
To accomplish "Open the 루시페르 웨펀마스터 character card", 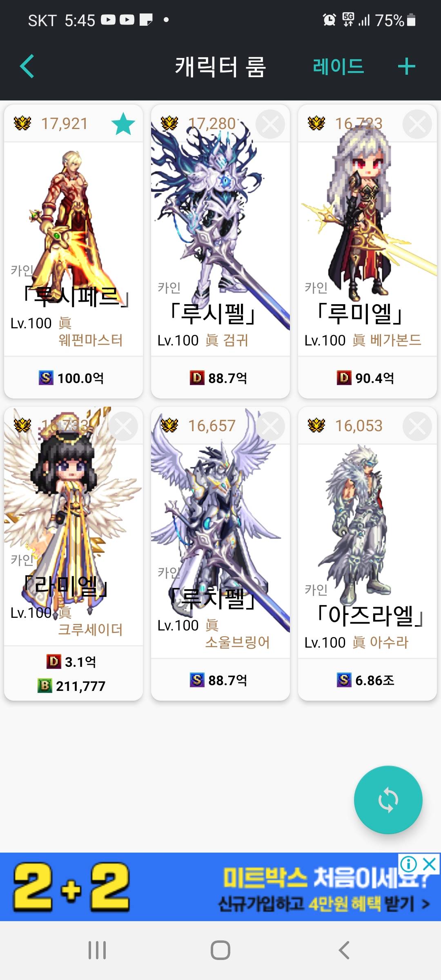I will 73,251.
